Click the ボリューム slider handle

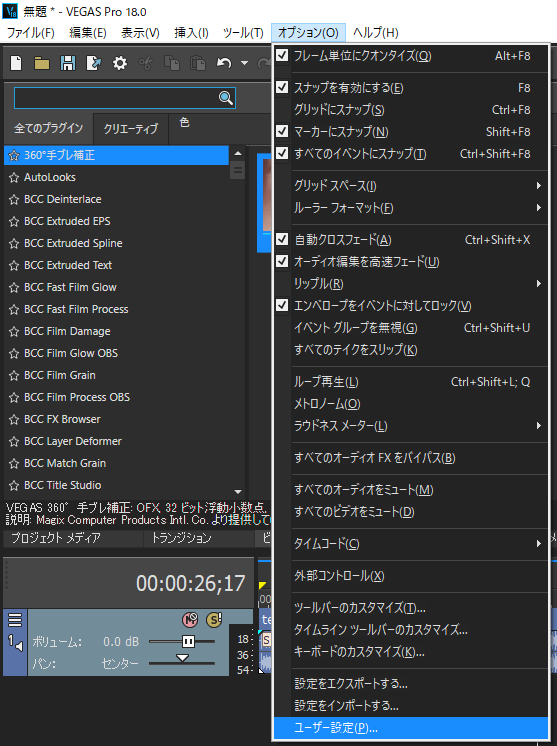188,641
